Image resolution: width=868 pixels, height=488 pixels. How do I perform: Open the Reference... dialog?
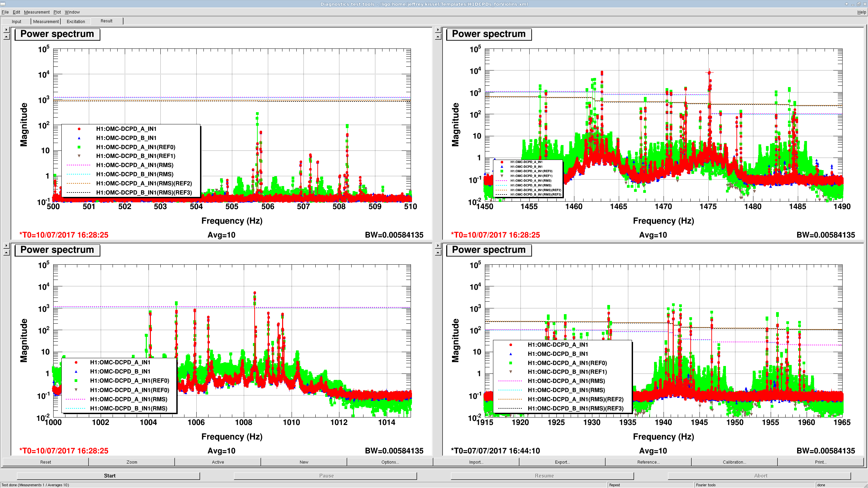(x=648, y=462)
